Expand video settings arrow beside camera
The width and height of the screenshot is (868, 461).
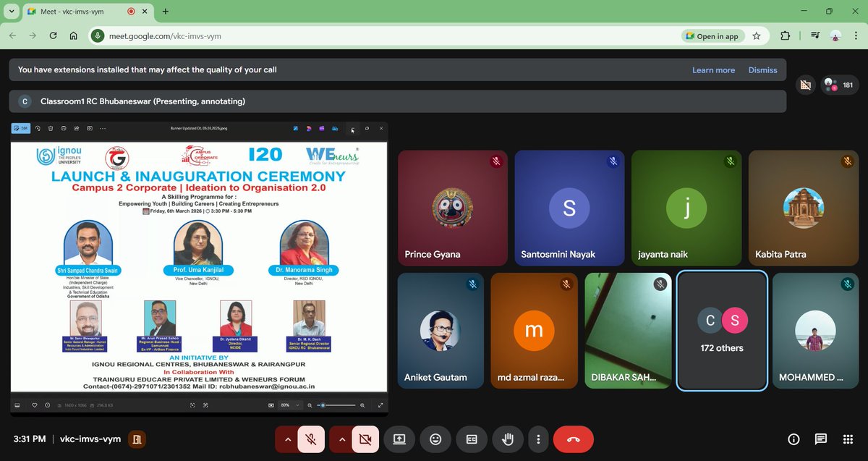point(342,439)
